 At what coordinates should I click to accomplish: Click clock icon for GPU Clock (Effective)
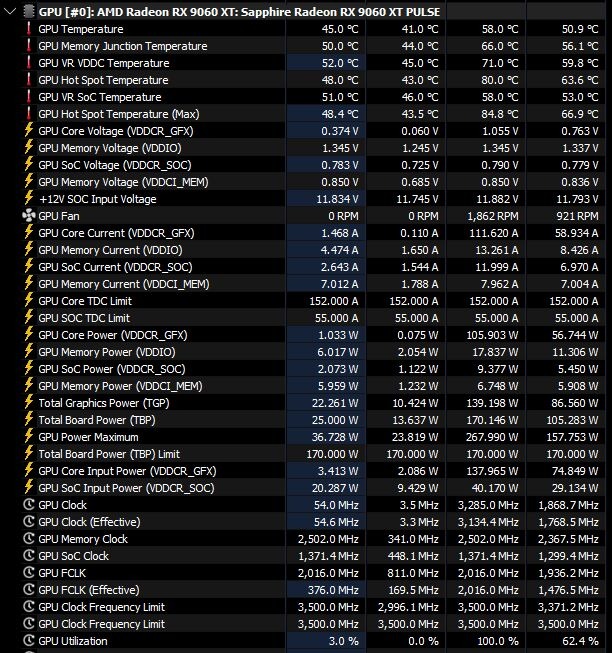coord(28,522)
